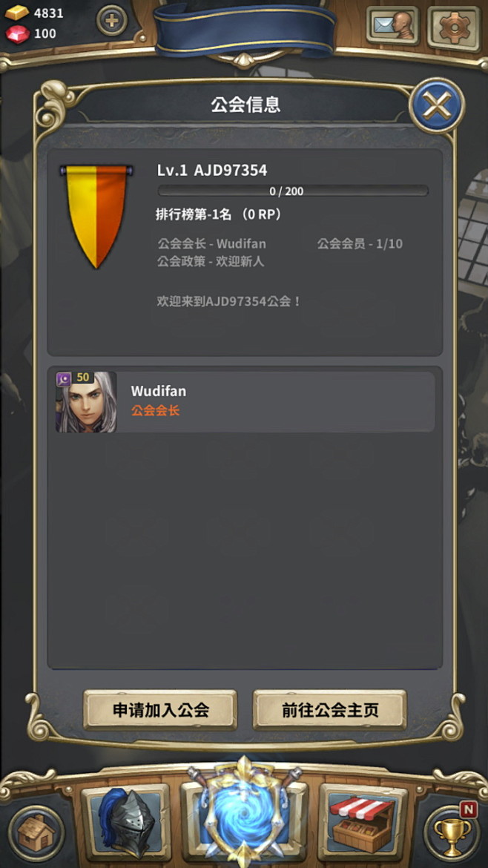The width and height of the screenshot is (488, 868).
Task: Click the guild experience progress bar
Action: [293, 191]
